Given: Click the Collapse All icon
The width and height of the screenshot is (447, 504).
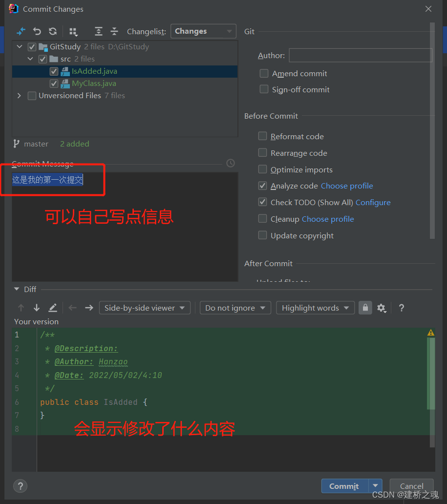Looking at the screenshot, I should pyautogui.click(x=114, y=31).
